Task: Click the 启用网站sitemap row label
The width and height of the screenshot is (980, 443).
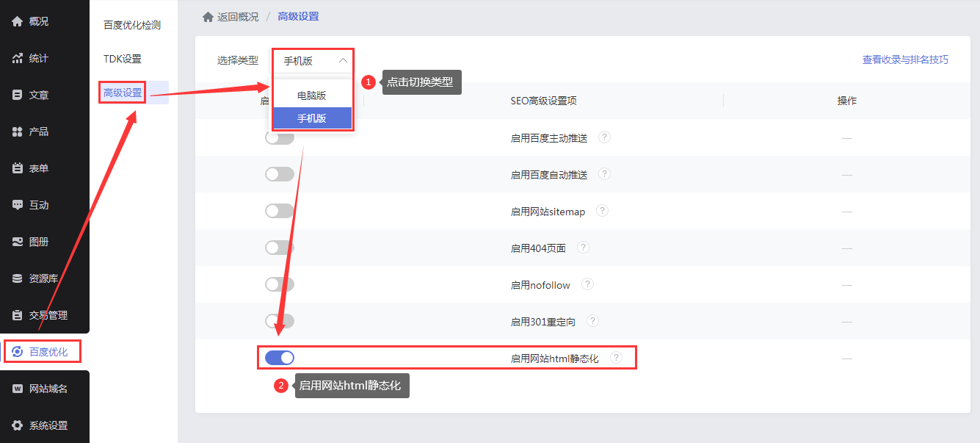Action: [548, 211]
